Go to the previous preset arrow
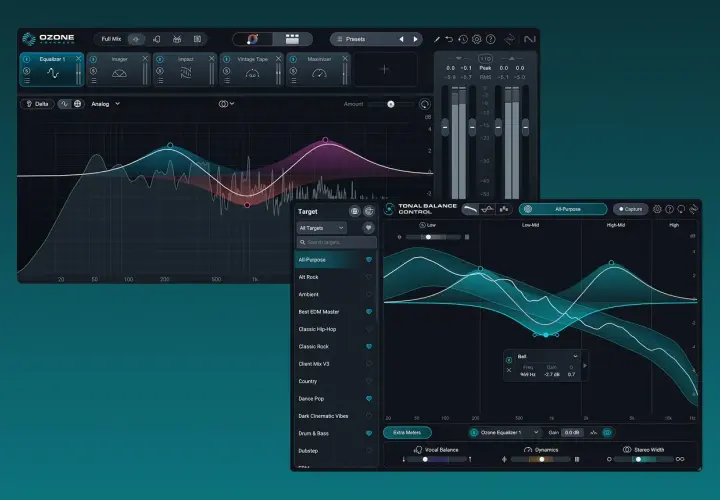 click(x=401, y=39)
